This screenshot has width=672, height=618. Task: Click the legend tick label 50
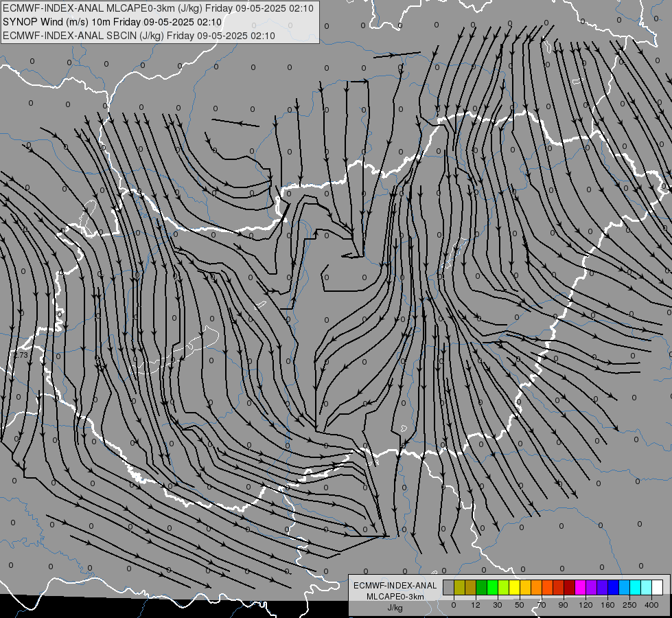pyautogui.click(x=520, y=605)
